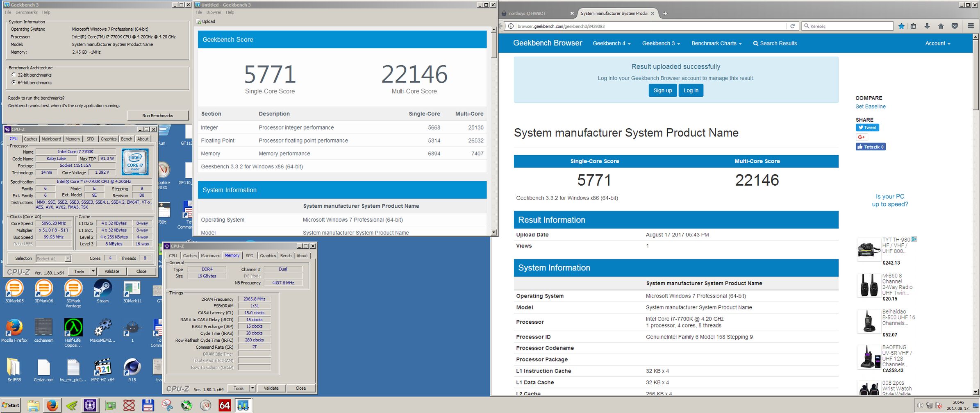Viewport: 980px width, 413px height.
Task: Click the CPU-Z chip icon in taskbar
Action: (90, 405)
